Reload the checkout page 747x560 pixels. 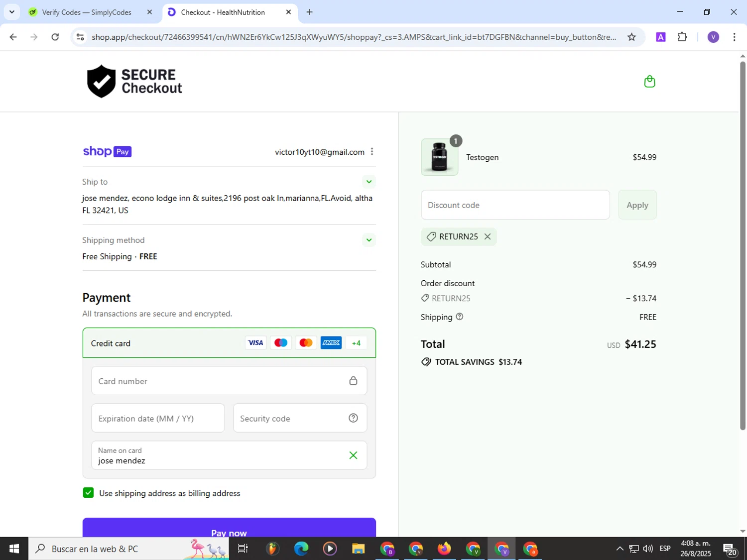tap(55, 37)
